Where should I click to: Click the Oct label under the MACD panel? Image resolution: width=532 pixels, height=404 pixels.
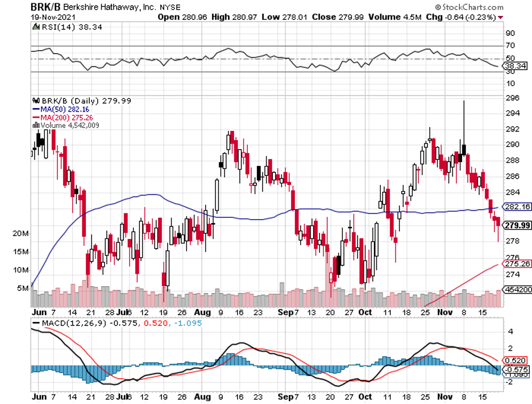pyautogui.click(x=365, y=397)
